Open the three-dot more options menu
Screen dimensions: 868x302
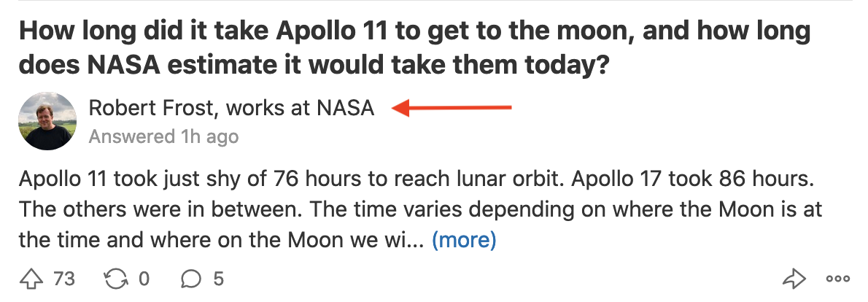point(837,278)
